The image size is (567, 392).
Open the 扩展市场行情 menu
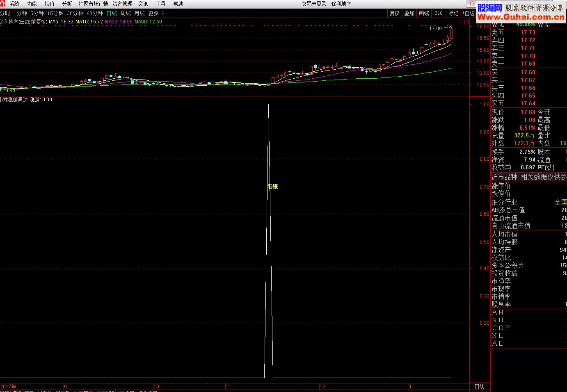tap(93, 4)
